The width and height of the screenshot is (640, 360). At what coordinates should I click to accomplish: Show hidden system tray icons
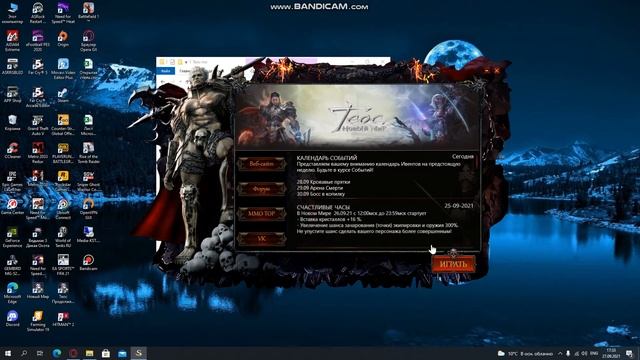tap(560, 353)
